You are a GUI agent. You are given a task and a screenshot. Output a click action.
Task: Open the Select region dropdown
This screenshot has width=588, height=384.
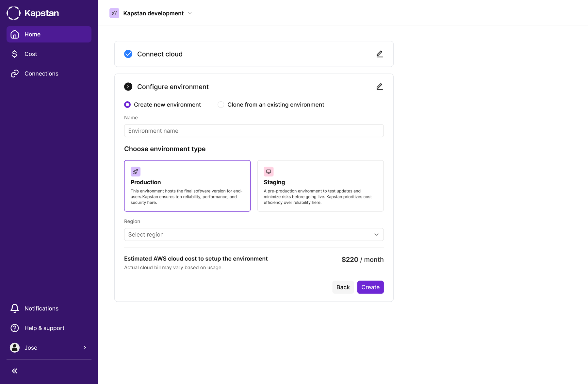pos(254,235)
